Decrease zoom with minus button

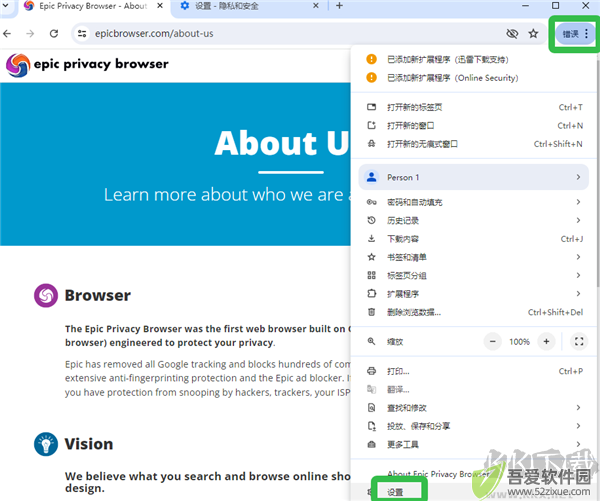point(493,341)
